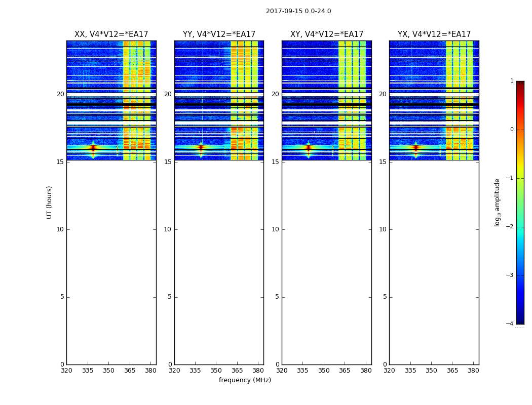Screen dimensions: 532x405
Task: Click the red RFI hotspot in XY spectrogram
Action: [x=309, y=147]
